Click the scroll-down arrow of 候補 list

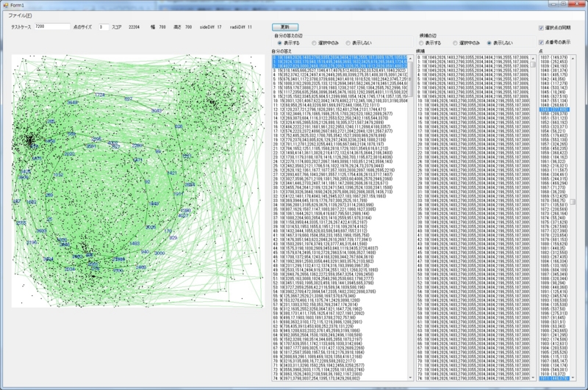(532, 378)
